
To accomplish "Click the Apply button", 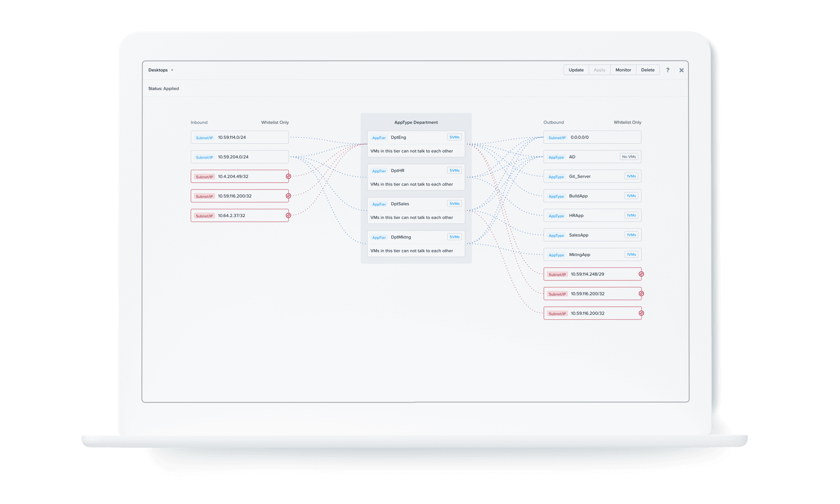I will [x=599, y=70].
